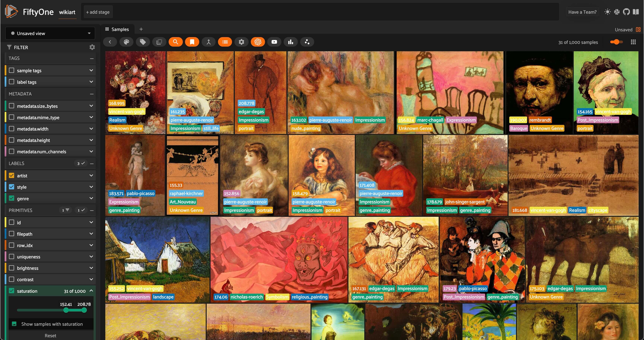Click the Have a Team? button

pos(582,12)
